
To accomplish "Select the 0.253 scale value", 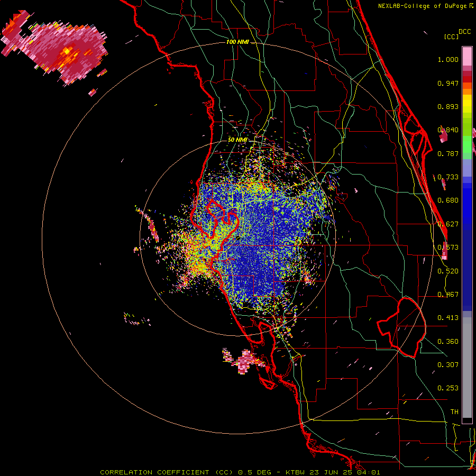I will [x=448, y=388].
